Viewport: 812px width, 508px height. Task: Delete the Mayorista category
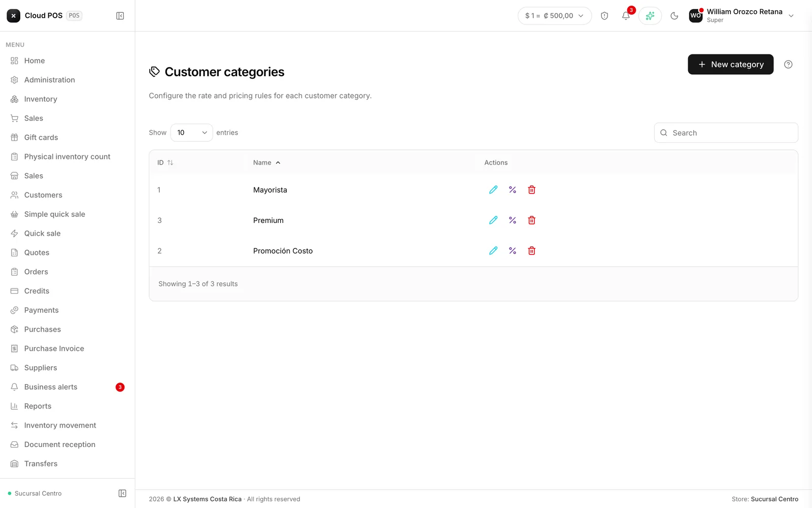532,190
